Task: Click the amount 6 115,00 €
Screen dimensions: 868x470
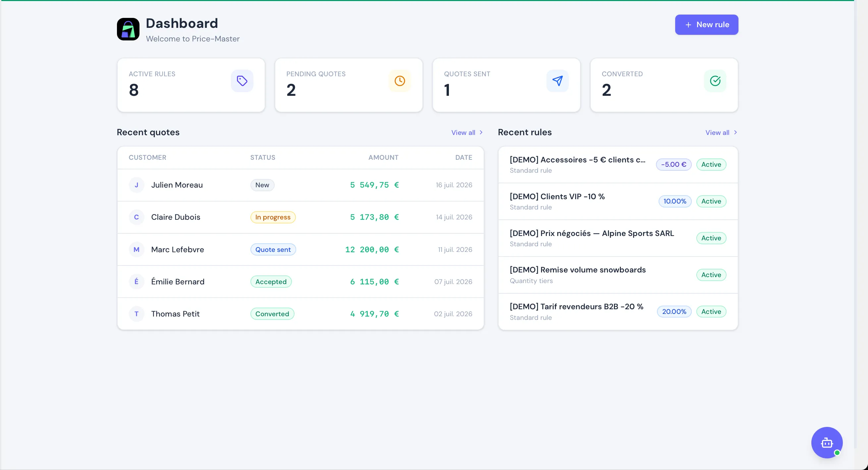Action: click(x=374, y=281)
